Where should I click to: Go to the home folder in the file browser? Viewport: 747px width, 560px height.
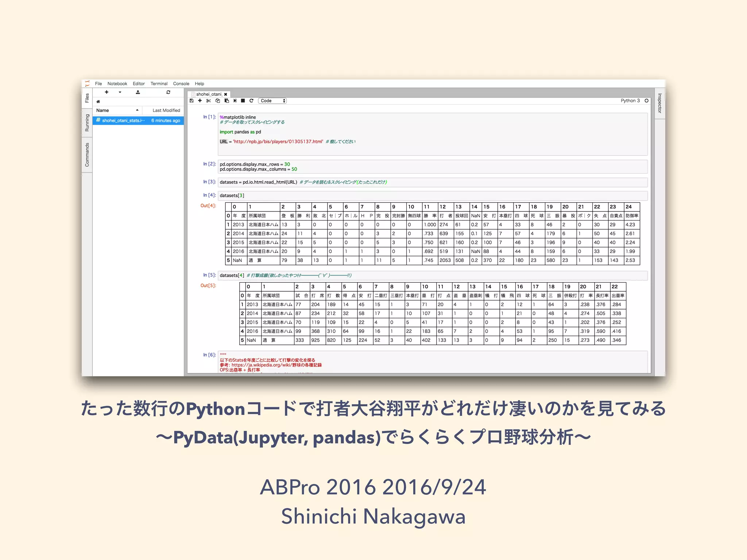tap(98, 102)
